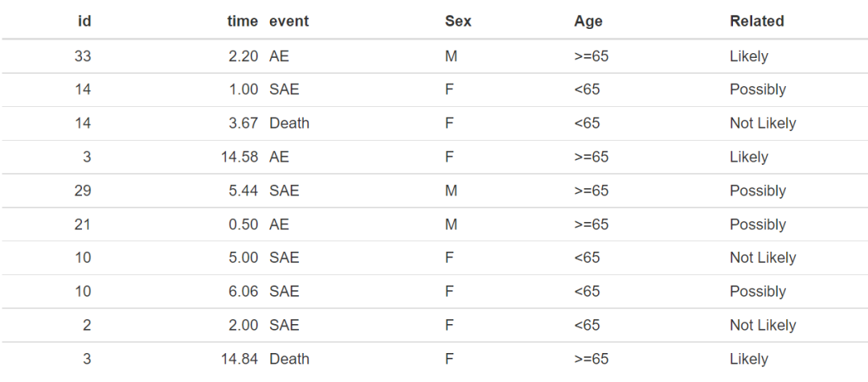Screen dimensions: 868x382
Task: Click Not Likely in the 3.67 row
Action: [763, 124]
